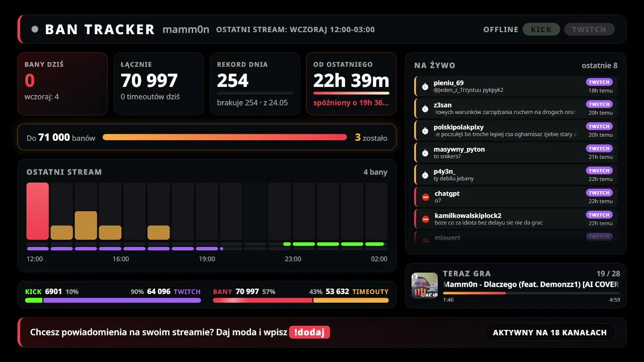Click the tall red bar at 12:00
Image resolution: width=644 pixels, height=362 pixels.
coord(38,211)
